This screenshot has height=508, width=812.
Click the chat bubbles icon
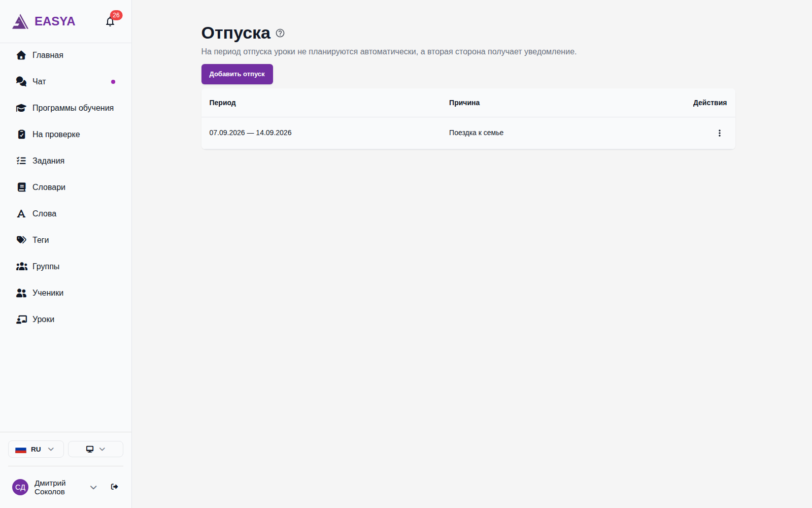click(x=21, y=82)
